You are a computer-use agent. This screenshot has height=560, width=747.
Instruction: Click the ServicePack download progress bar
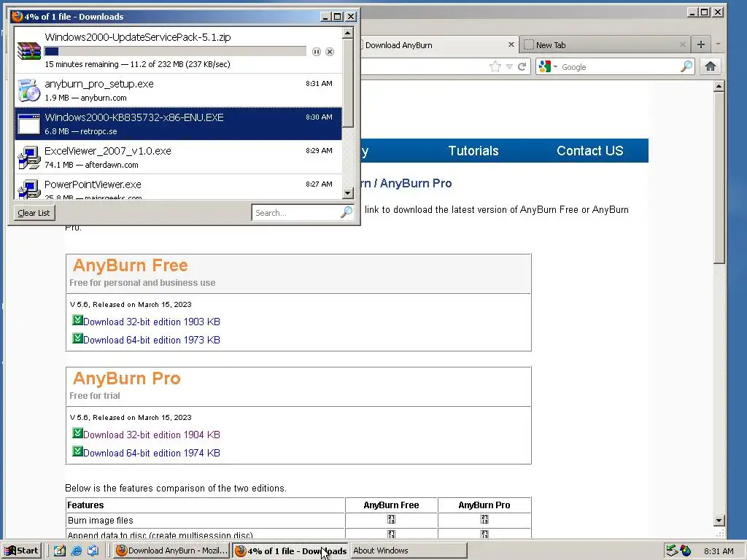point(175,52)
